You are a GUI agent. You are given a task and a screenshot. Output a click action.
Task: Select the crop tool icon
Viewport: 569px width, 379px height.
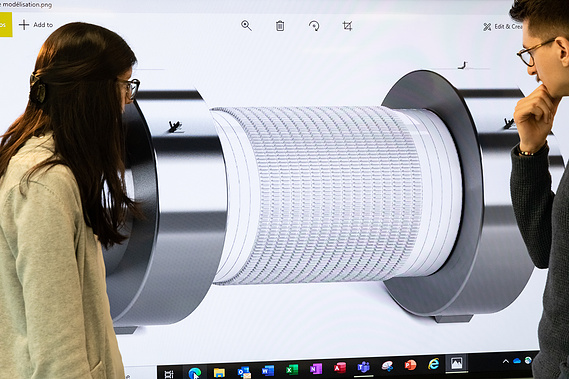click(x=347, y=26)
